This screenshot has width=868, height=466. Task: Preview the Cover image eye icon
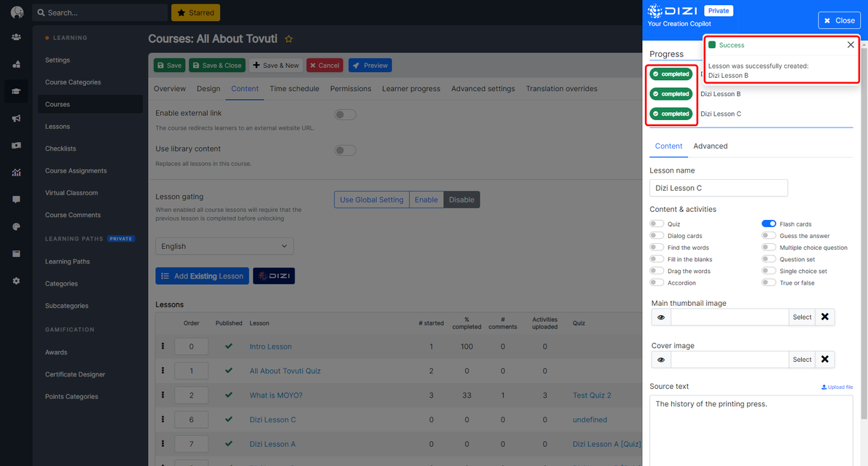661,360
